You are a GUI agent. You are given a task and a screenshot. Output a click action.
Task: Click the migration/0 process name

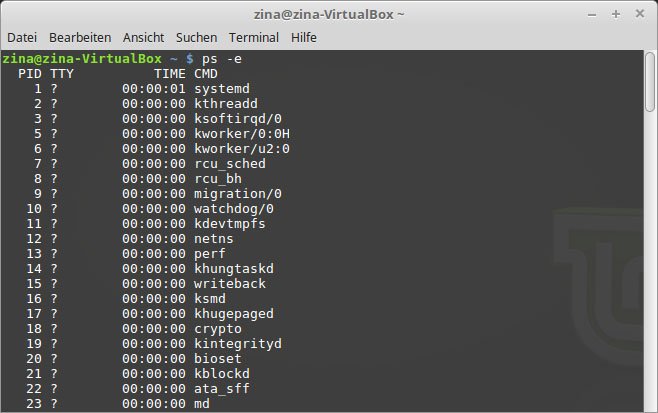pyautogui.click(x=238, y=193)
